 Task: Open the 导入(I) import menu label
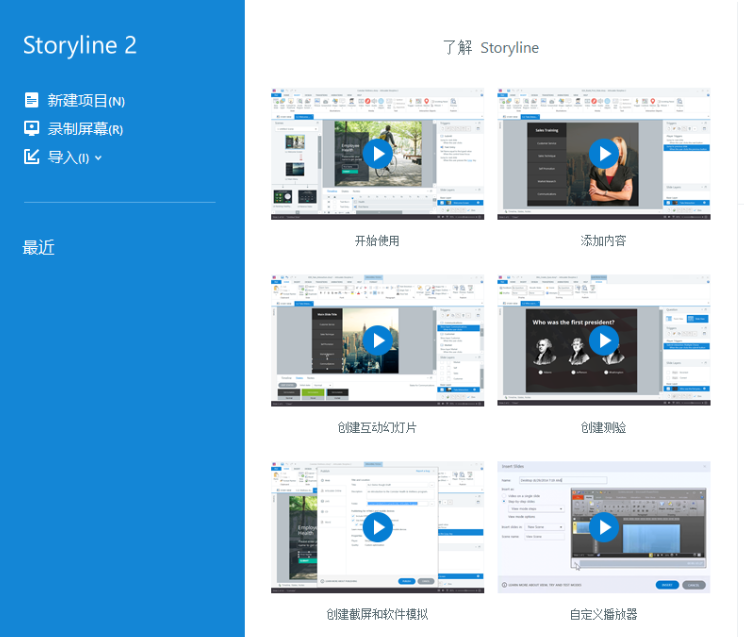pos(68,157)
